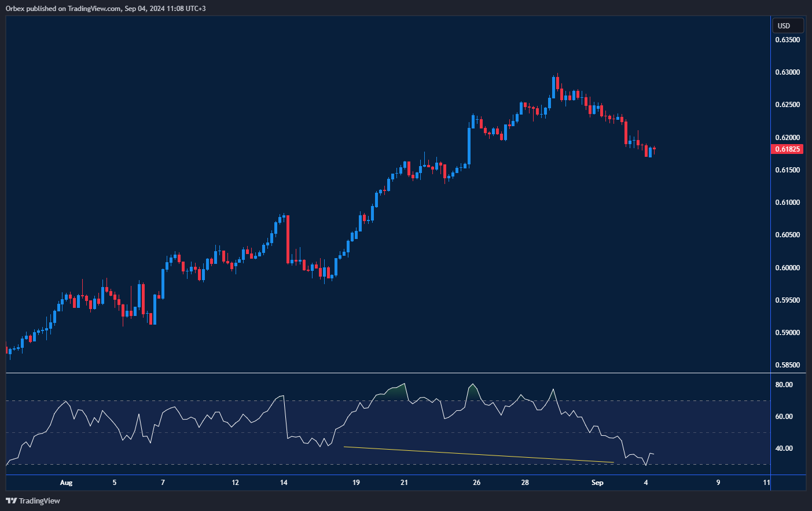Select the Sep label on the time axis
This screenshot has height=511, width=812.
click(597, 482)
